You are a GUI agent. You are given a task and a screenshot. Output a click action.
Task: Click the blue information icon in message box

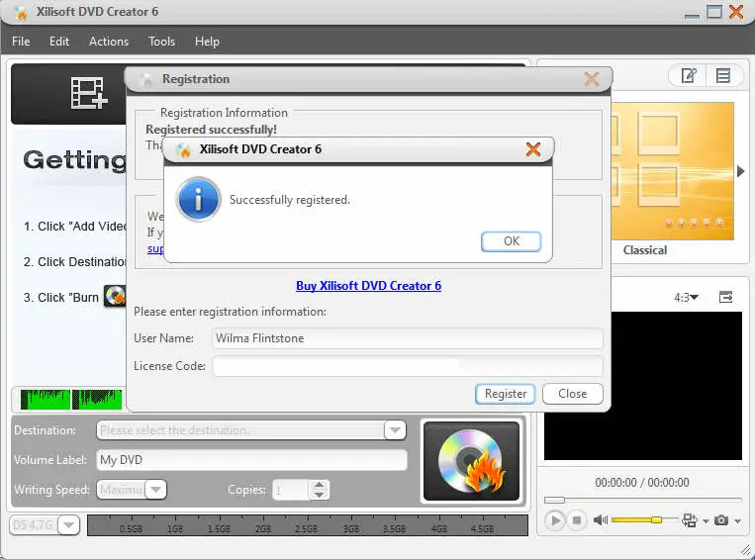click(x=198, y=199)
